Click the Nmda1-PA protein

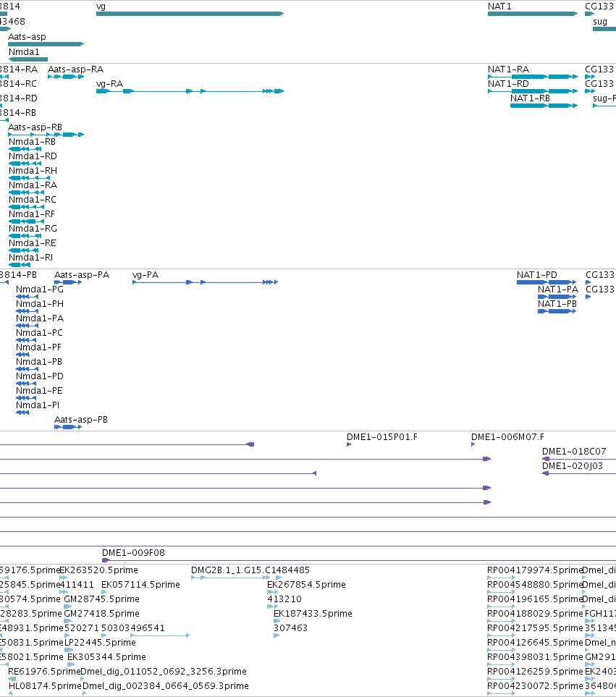pos(27,326)
